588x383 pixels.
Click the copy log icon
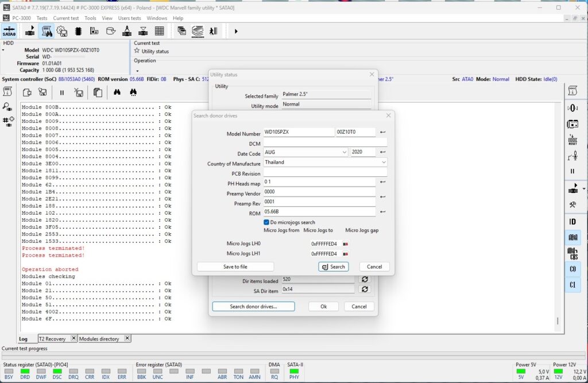click(x=98, y=92)
